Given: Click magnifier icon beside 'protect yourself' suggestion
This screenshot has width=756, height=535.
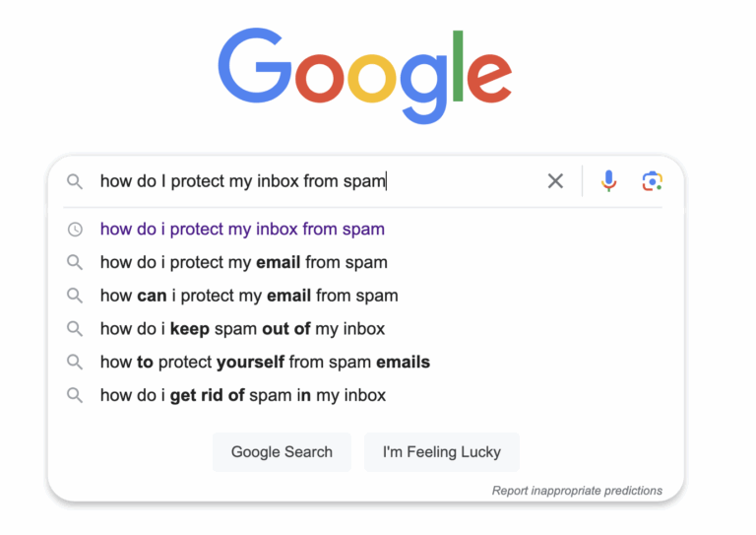Looking at the screenshot, I should (x=75, y=363).
